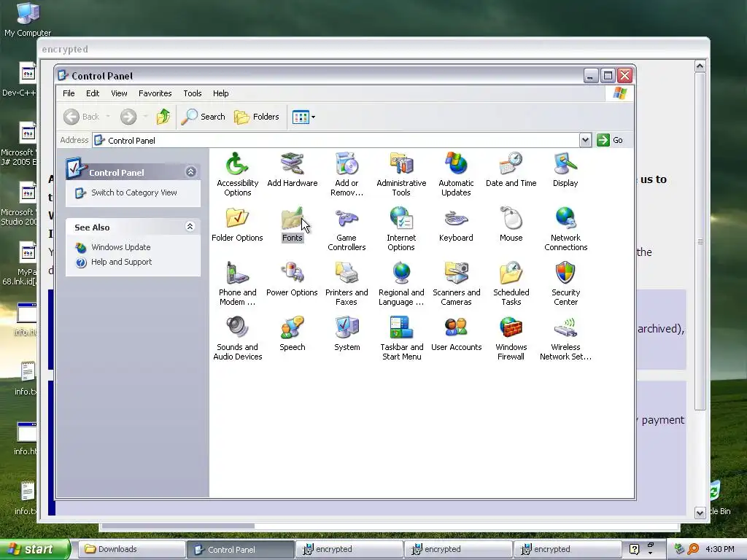This screenshot has width=747, height=560.
Task: Select Add or Remove Programs icon
Action: (x=347, y=174)
